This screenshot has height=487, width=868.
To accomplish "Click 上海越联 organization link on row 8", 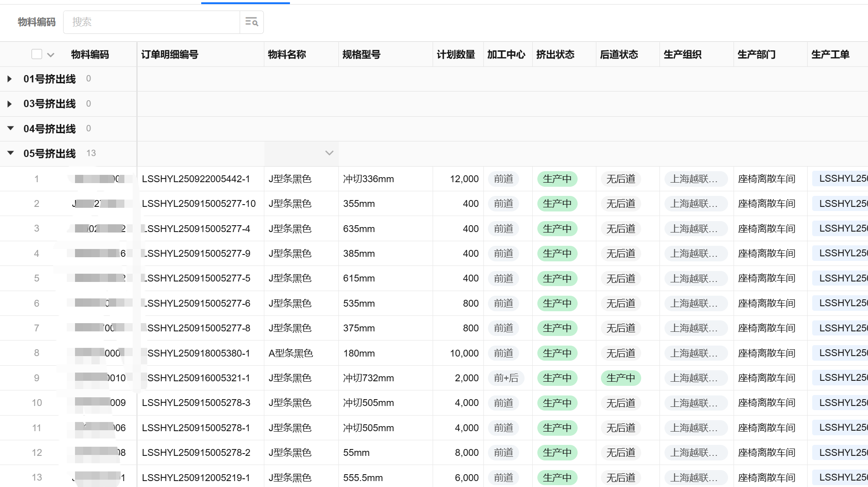I will [x=696, y=353].
